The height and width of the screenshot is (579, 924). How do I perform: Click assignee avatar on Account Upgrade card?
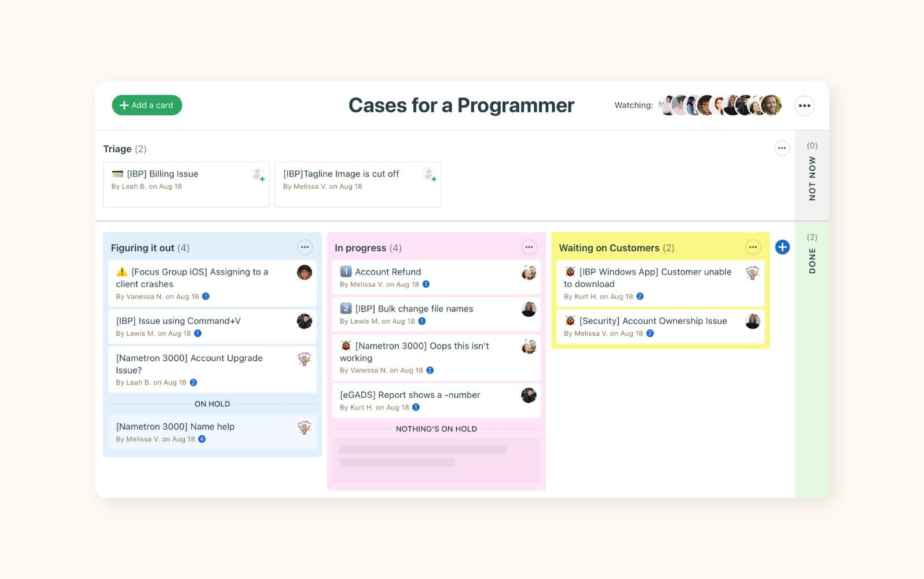(305, 359)
